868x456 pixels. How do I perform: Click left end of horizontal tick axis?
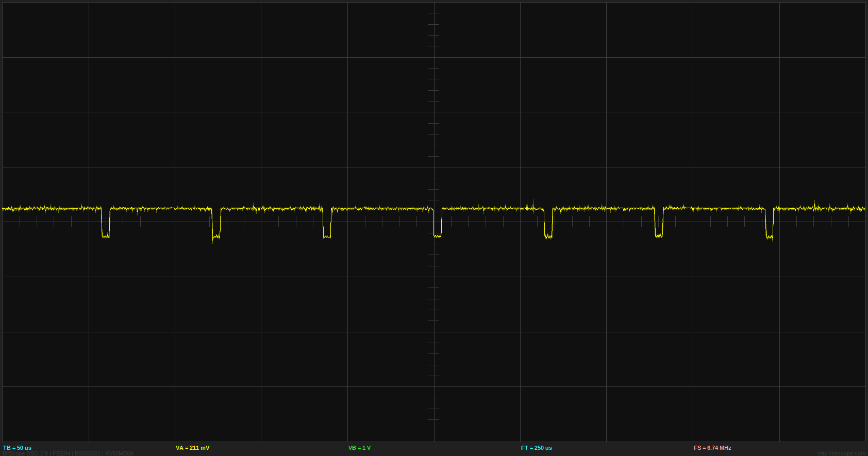pos(21,222)
